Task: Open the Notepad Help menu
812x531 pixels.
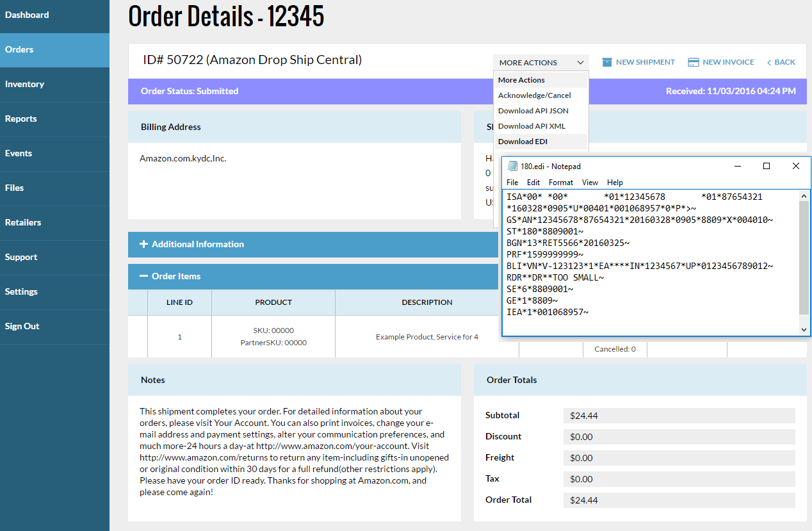Action: point(615,183)
